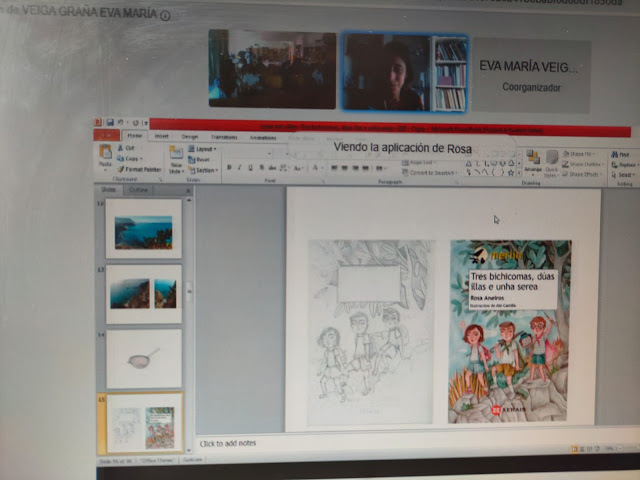Click Cut in the Clipboard group
This screenshot has height=480, width=640.
pyautogui.click(x=126, y=148)
